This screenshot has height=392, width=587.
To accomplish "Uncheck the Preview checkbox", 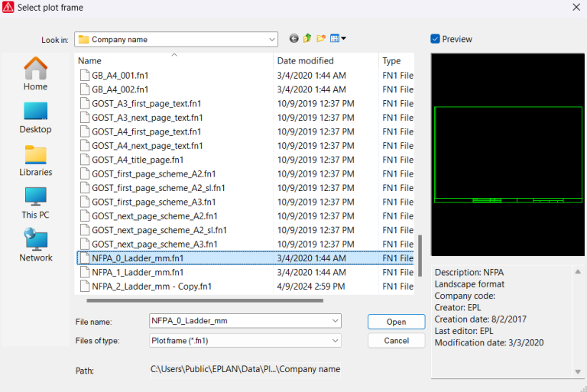I will [435, 39].
